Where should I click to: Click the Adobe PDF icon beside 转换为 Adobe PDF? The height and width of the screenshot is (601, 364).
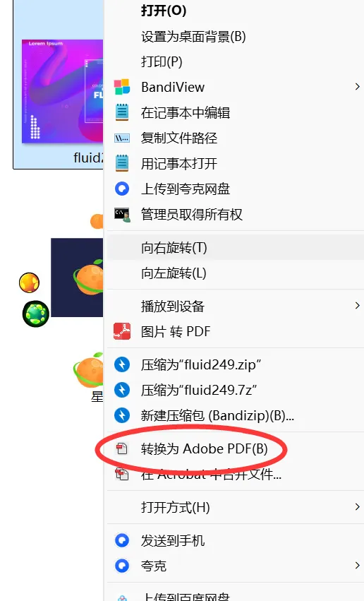[x=122, y=448]
